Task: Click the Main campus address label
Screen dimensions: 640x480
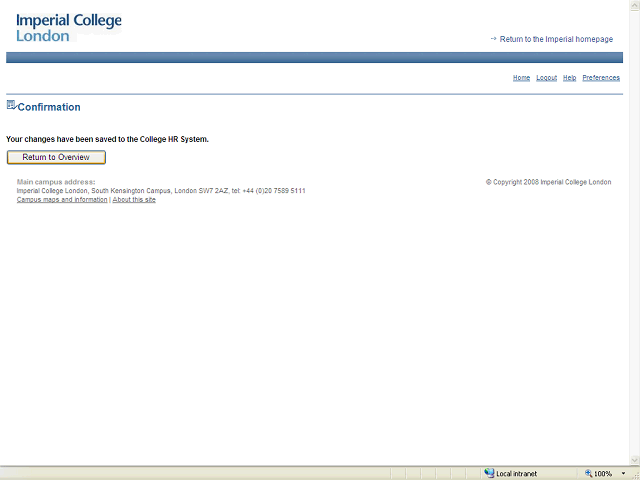Action: click(x=56, y=182)
